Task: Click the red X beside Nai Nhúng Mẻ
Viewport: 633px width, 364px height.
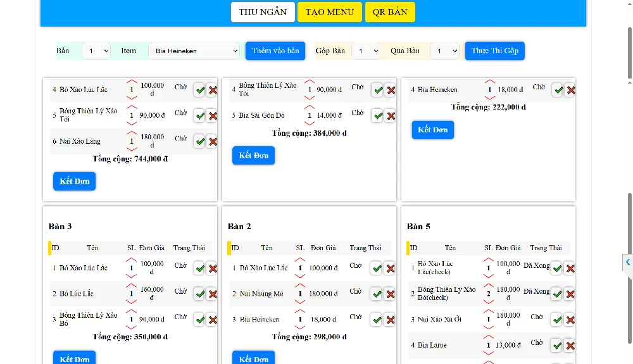Action: tap(390, 294)
